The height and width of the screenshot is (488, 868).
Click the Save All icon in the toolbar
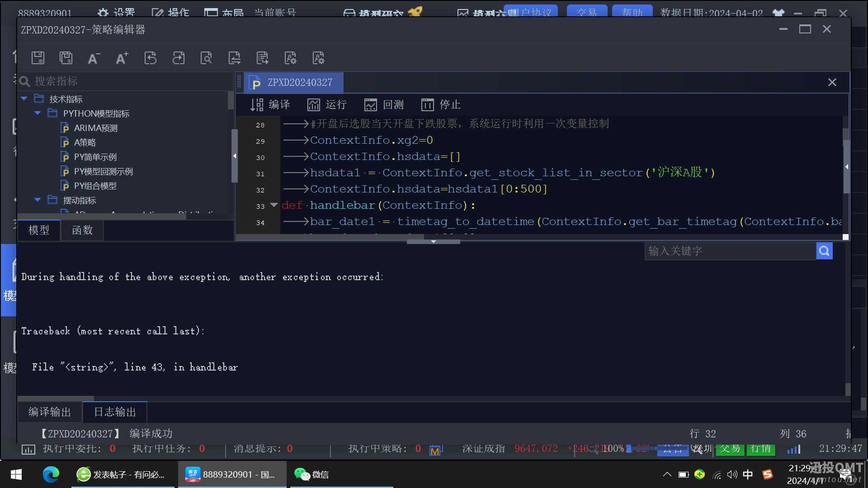pos(66,58)
